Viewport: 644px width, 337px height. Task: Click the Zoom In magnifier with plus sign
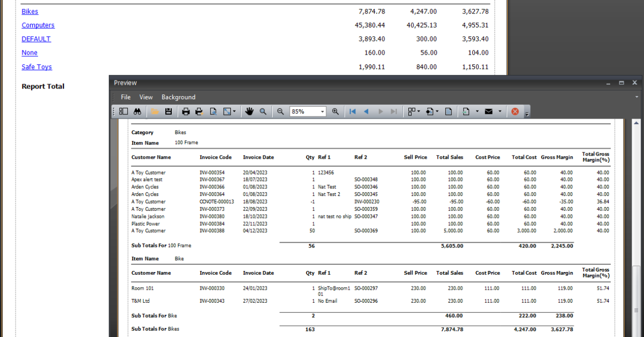(335, 111)
